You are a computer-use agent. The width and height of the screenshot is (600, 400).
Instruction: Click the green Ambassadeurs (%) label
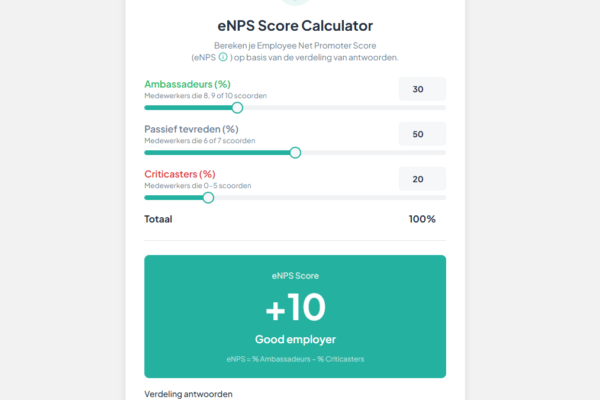(x=188, y=84)
